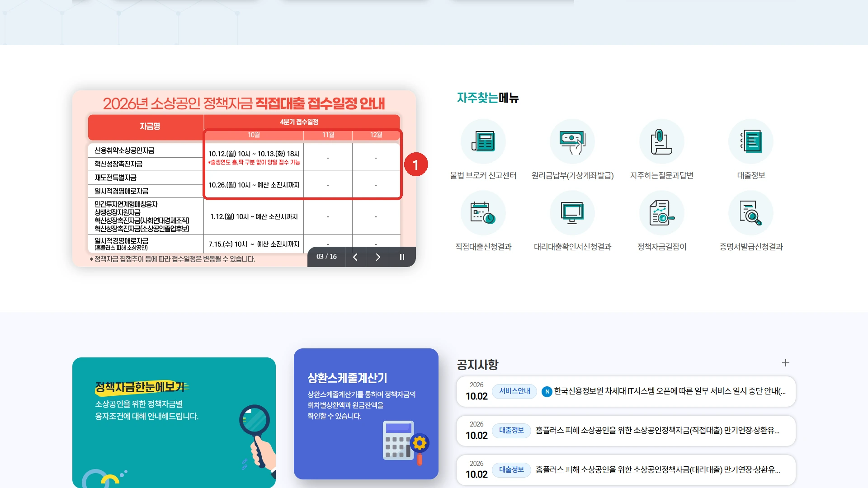Screen dimensions: 868x488
Task: Pause the banner slideshow
Action: click(402, 257)
